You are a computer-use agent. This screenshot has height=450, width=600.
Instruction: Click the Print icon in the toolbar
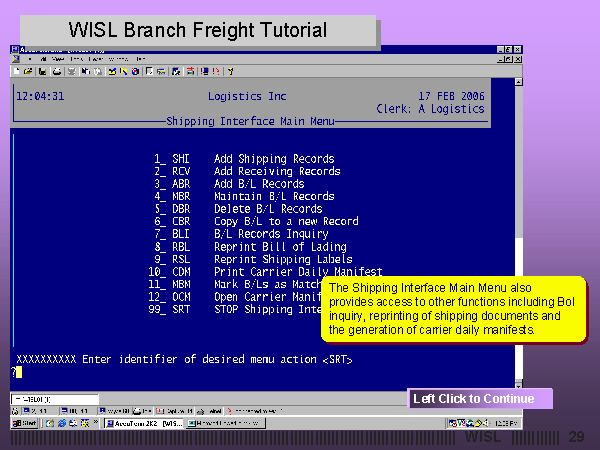click(54, 72)
